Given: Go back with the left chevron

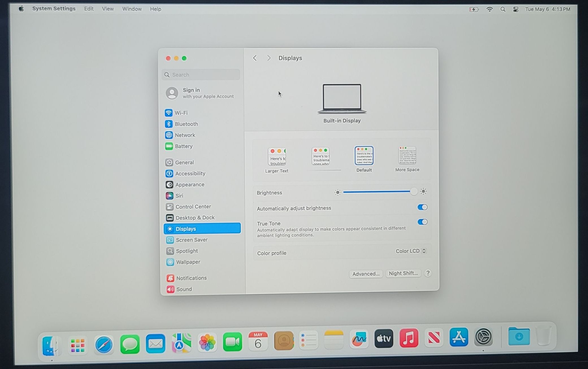Looking at the screenshot, I should pyautogui.click(x=255, y=58).
